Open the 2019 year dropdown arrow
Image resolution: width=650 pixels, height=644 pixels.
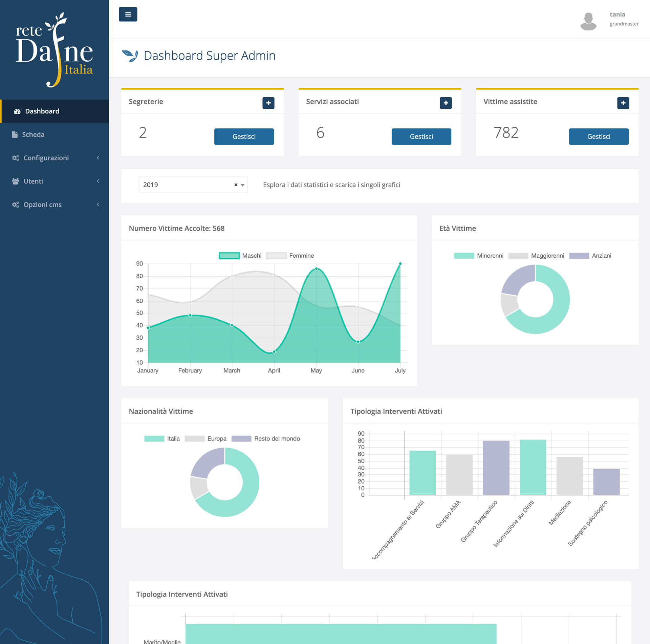click(242, 185)
